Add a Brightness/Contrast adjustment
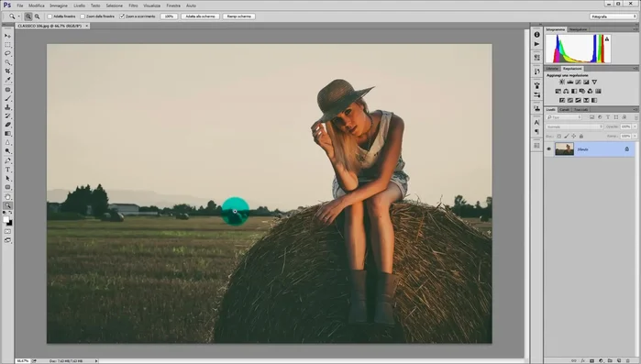This screenshot has height=364, width=641. point(562,83)
